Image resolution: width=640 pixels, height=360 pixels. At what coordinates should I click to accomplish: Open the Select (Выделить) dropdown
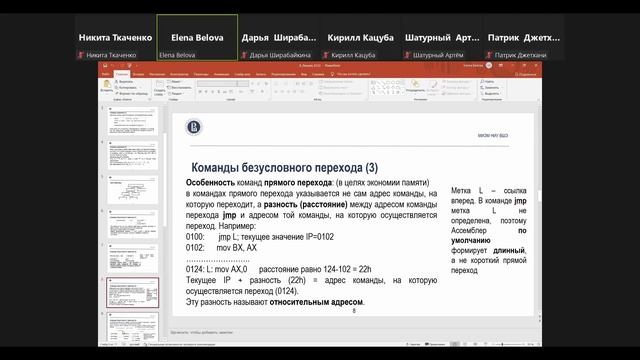coord(490,93)
